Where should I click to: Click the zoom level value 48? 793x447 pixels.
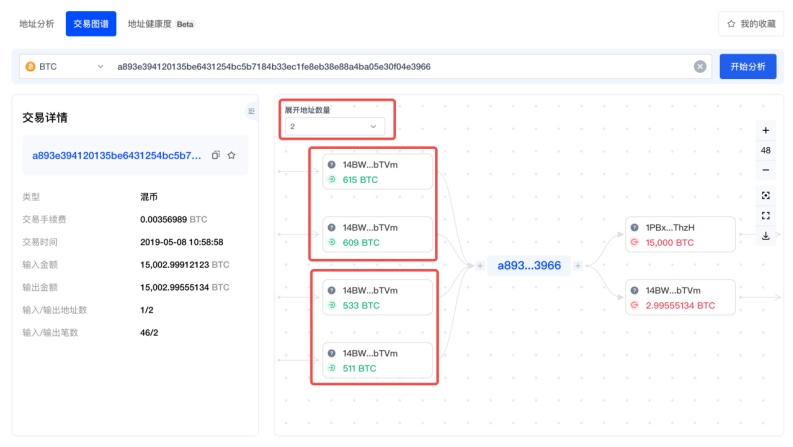[x=766, y=150]
